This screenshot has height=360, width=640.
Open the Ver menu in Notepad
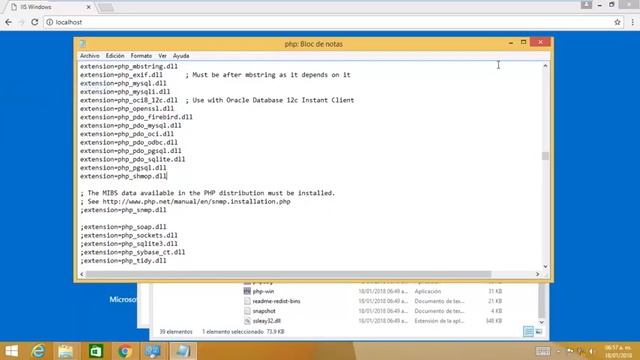[162, 56]
